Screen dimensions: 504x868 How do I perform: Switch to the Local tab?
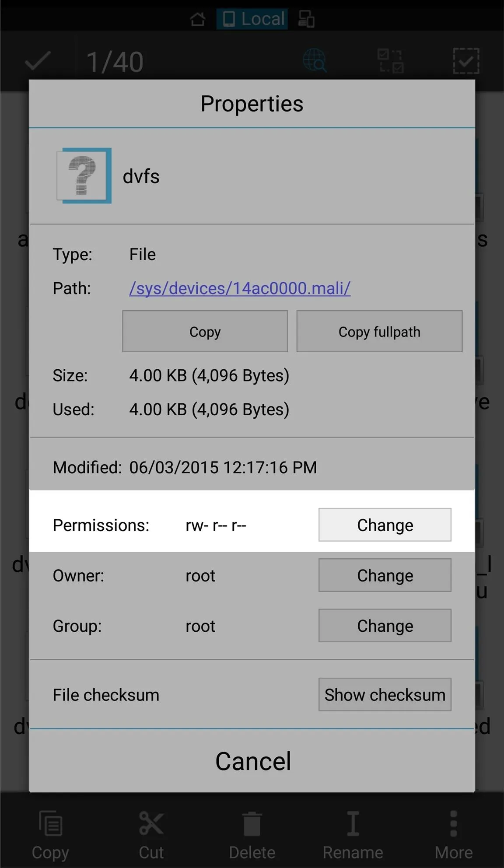252,19
